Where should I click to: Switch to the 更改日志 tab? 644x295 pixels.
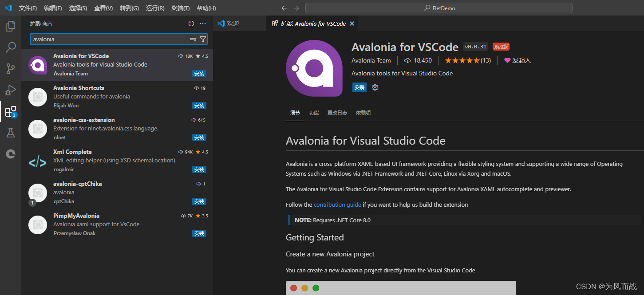pos(337,112)
